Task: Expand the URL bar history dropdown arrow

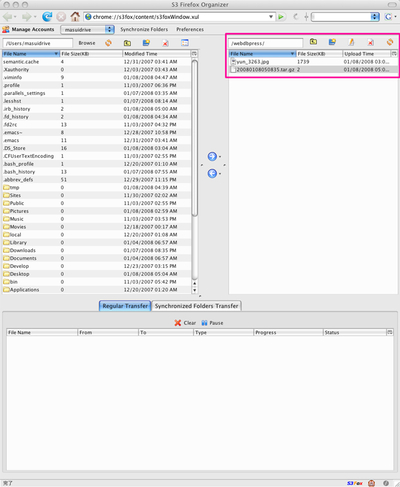Action: tap(271, 17)
